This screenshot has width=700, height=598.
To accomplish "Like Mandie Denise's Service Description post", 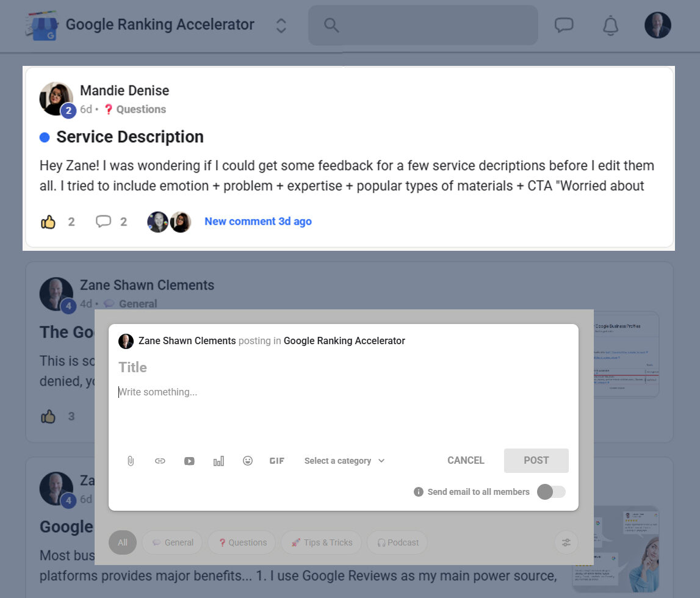I will point(48,222).
